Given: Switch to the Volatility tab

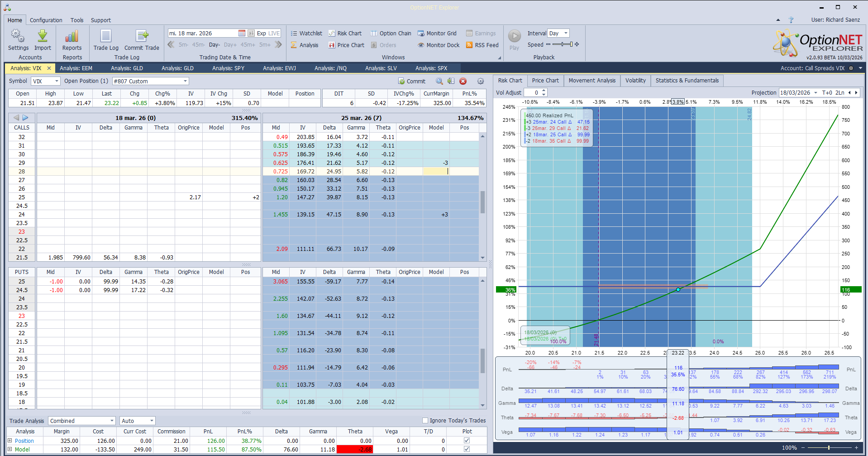Looking at the screenshot, I should click(635, 80).
